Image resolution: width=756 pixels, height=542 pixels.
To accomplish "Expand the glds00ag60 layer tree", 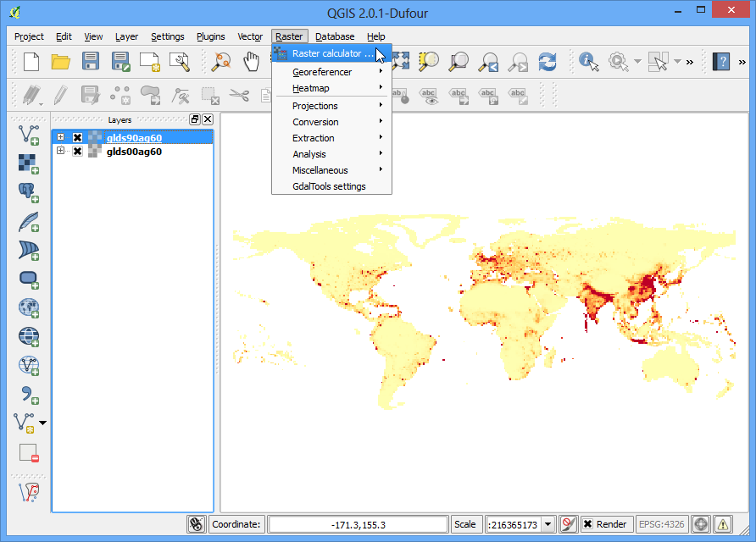I will click(x=60, y=151).
